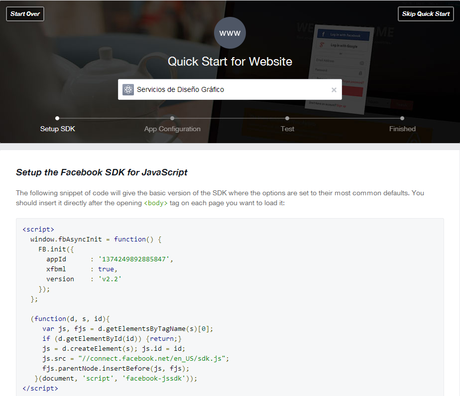Screen dimensions: 460x396
Task: Open the Finished step label
Action: 402,129
